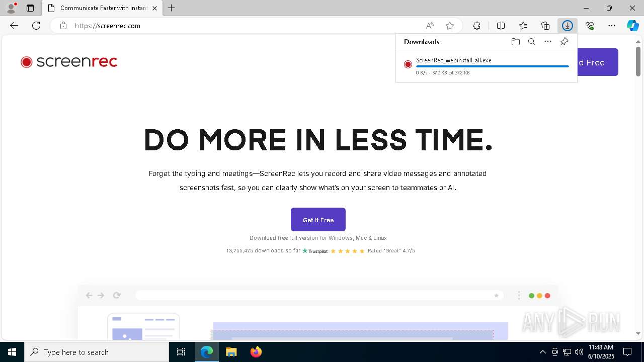Image resolution: width=644 pixels, height=362 pixels.
Task: Add this page to favorites star
Action: point(450,26)
